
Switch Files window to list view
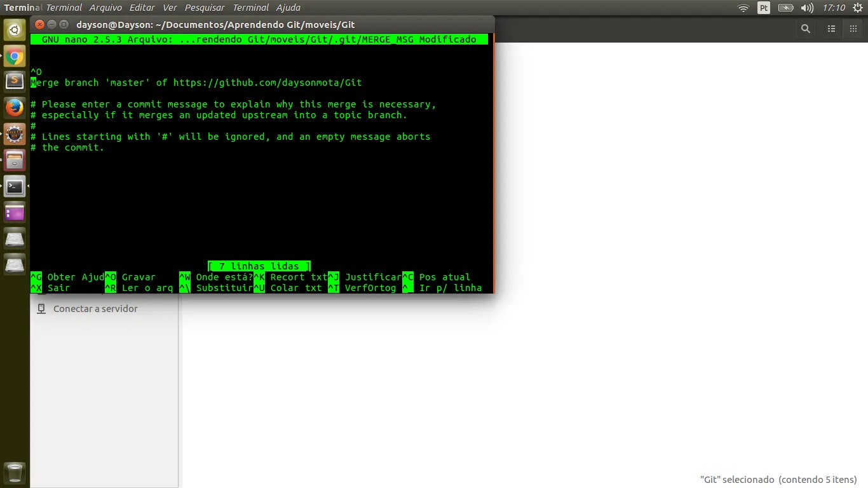tap(831, 29)
